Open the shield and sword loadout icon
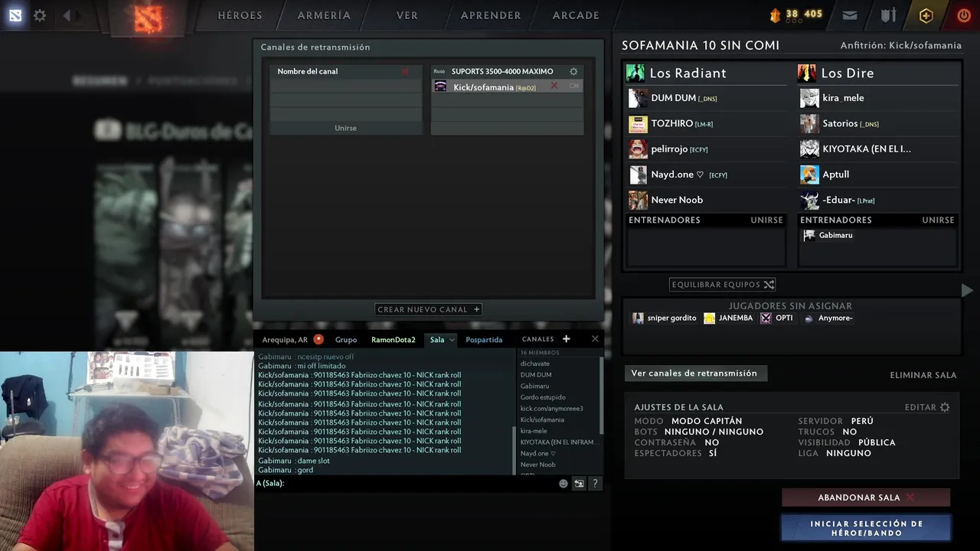Screen dimensions: 980x551 tap(888, 15)
